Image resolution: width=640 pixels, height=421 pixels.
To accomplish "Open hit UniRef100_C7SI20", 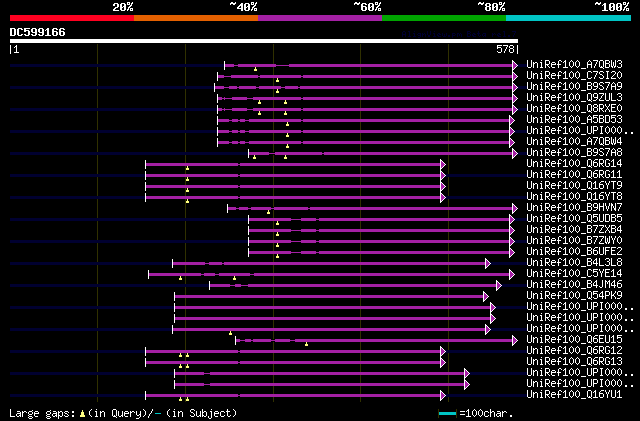I will pyautogui.click(x=574, y=75).
